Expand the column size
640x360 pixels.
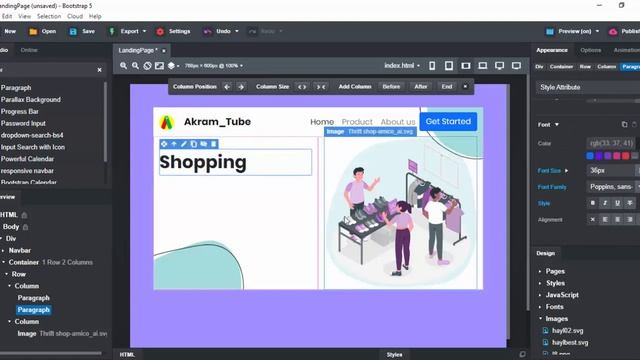302,87
